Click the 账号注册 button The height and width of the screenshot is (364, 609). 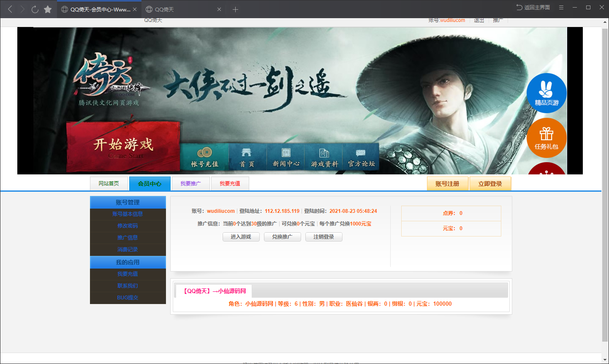(x=448, y=184)
